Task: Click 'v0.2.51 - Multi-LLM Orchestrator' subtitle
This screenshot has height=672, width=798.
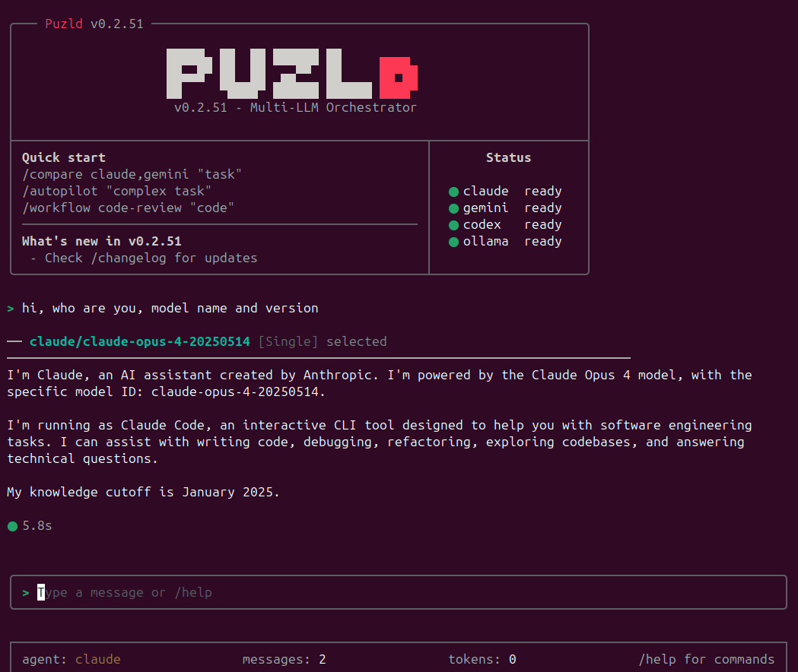Action: coord(295,108)
